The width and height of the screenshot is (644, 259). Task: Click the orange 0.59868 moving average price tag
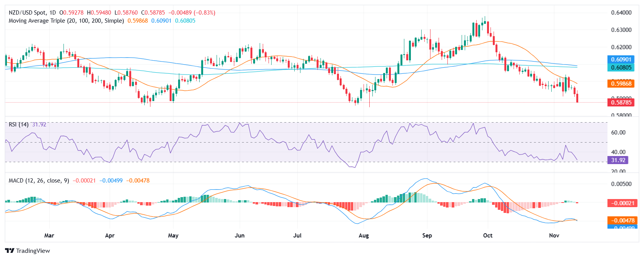click(621, 84)
